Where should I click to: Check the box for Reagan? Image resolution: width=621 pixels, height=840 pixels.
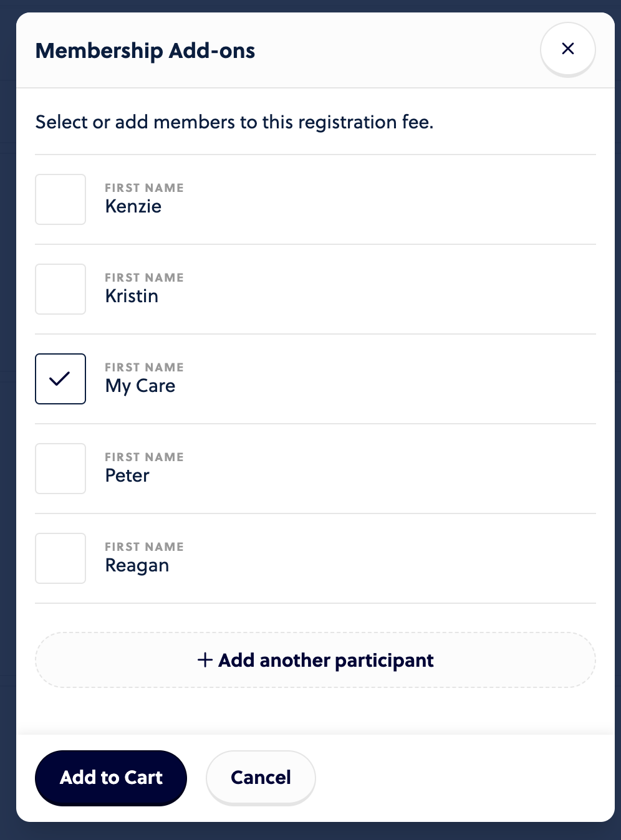click(60, 558)
